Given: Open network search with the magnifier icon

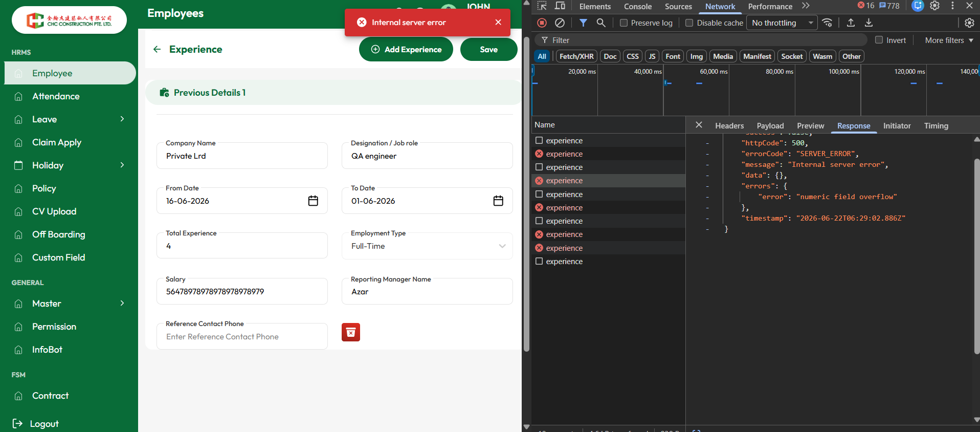Looking at the screenshot, I should (x=601, y=23).
